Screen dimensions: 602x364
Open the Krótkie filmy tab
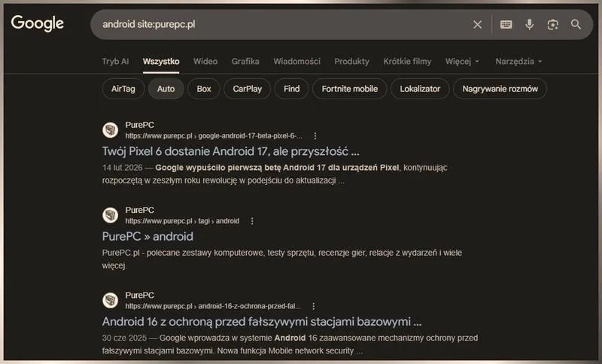coord(407,62)
